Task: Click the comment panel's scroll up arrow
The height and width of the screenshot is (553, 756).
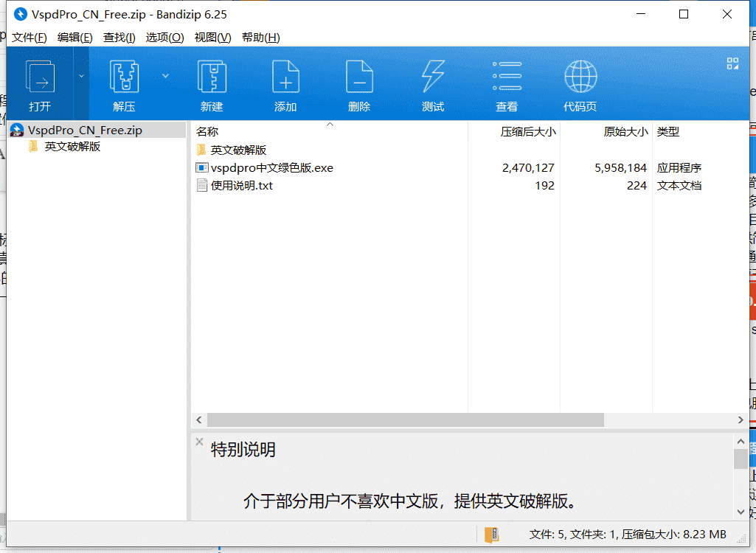Action: point(741,441)
